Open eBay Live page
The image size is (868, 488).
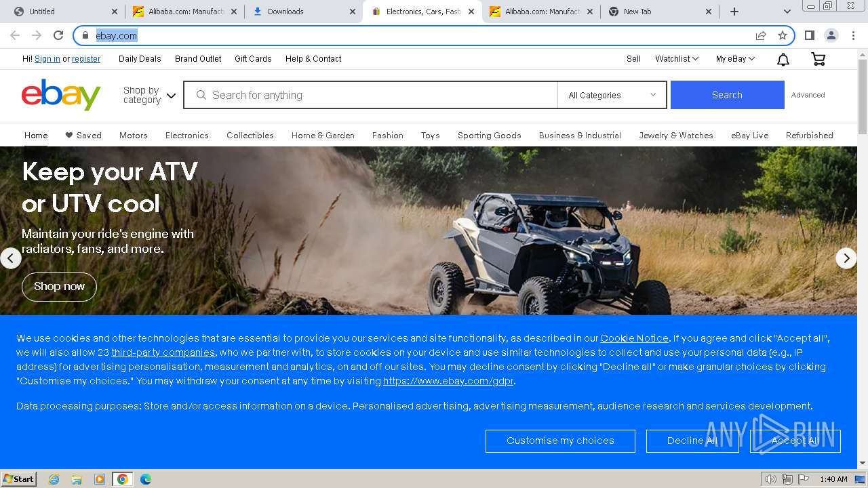[750, 136]
